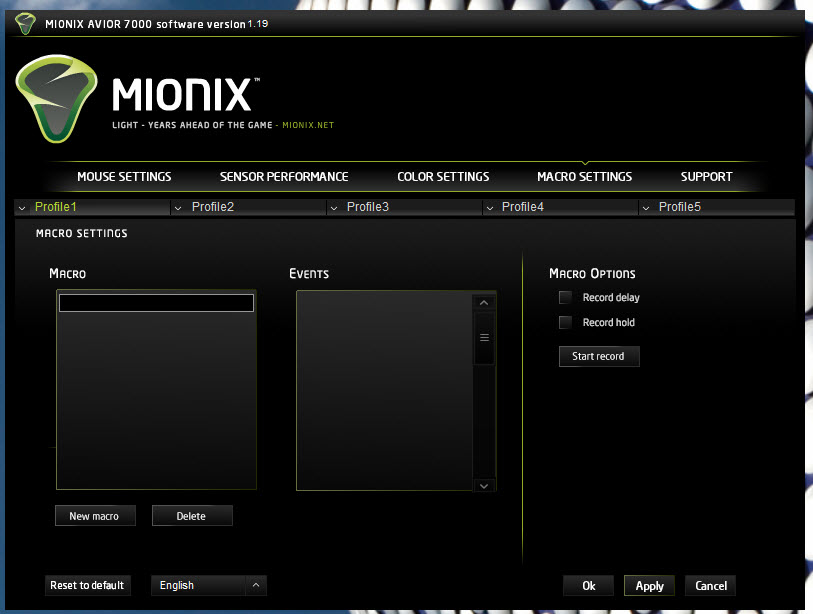Click the Events list scrollbar thumb
This screenshot has width=813, height=614.
point(484,338)
